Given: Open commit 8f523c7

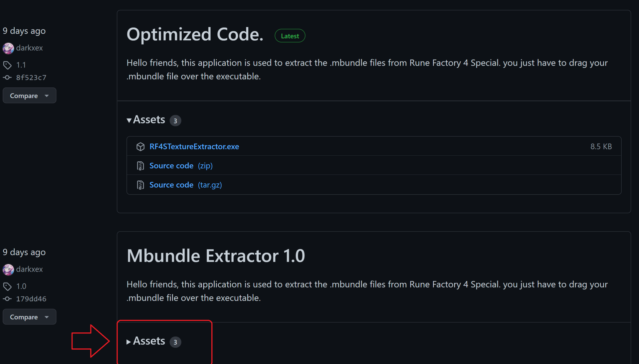Looking at the screenshot, I should (31, 78).
